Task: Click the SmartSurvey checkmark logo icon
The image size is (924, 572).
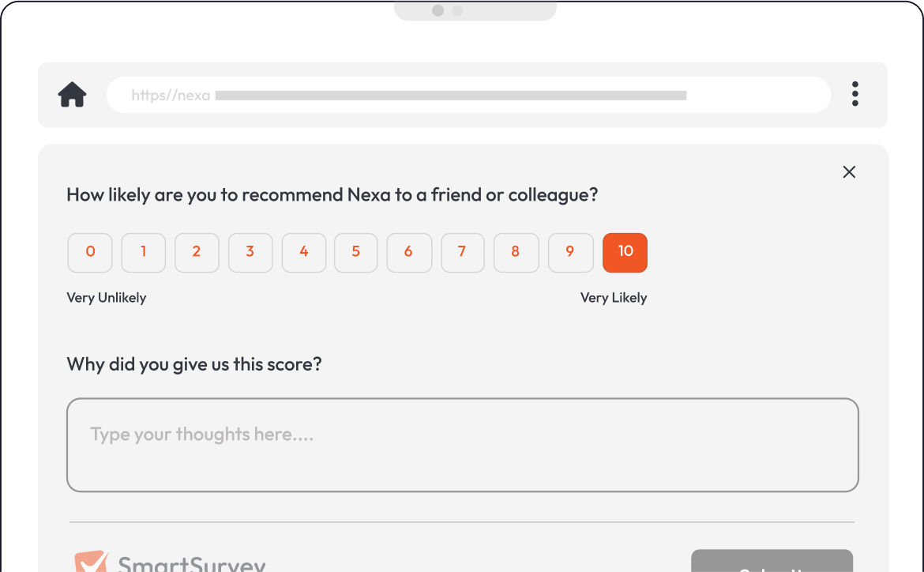Action: pos(91,562)
